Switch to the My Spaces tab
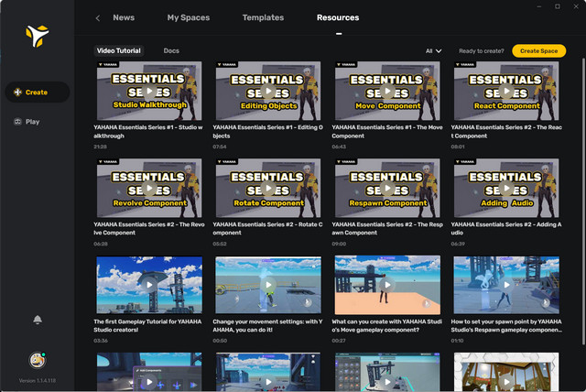 [189, 17]
